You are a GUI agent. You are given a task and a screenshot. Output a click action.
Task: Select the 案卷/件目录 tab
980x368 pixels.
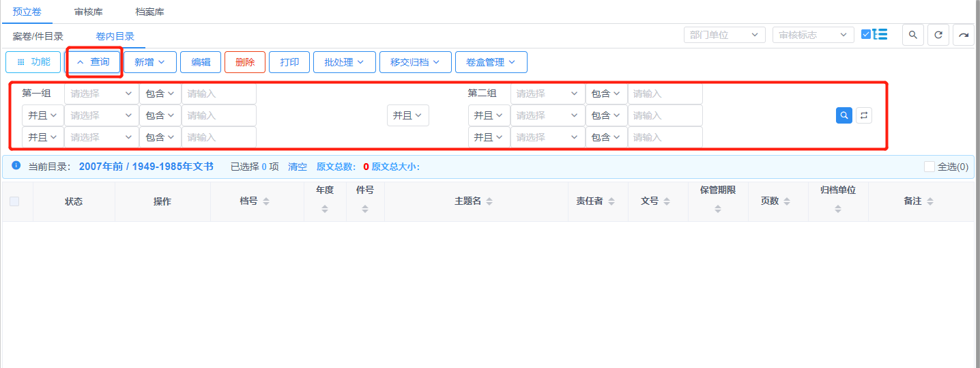click(x=38, y=36)
